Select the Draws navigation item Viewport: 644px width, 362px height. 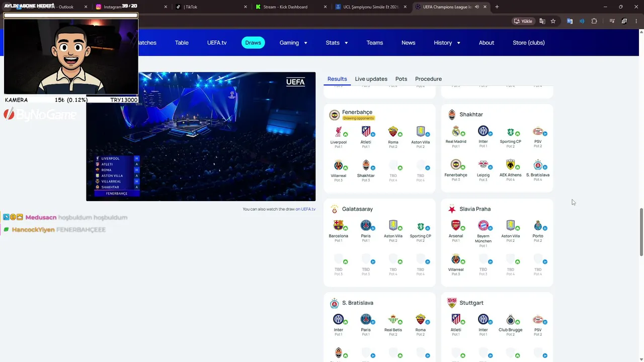click(x=253, y=43)
